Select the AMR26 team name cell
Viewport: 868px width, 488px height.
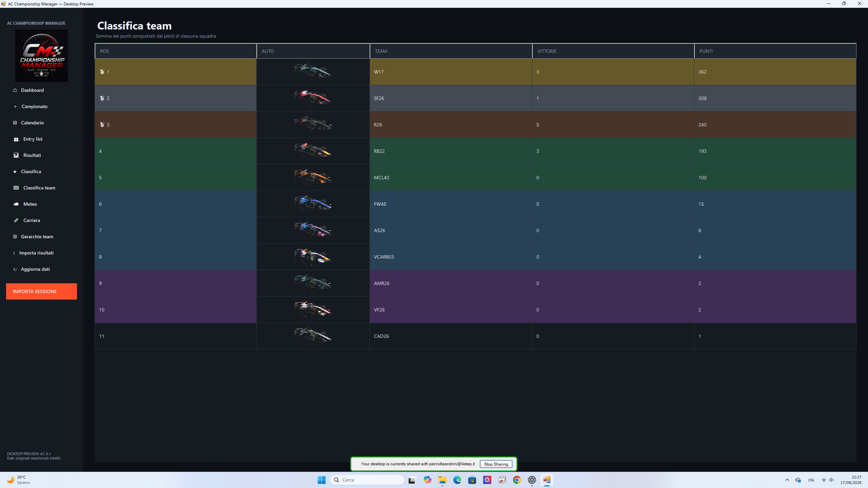[x=451, y=283]
